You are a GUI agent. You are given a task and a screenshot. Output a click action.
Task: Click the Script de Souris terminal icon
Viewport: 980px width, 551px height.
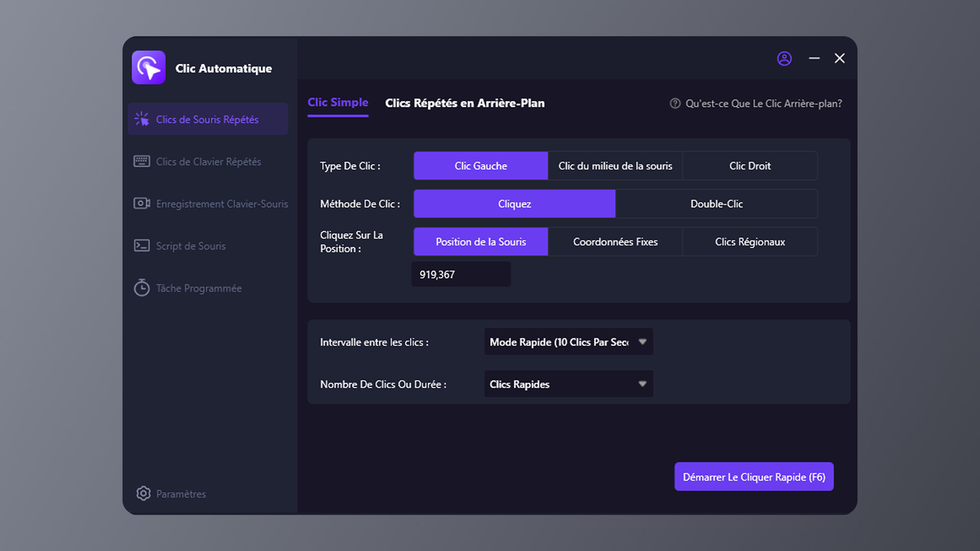[x=141, y=246]
